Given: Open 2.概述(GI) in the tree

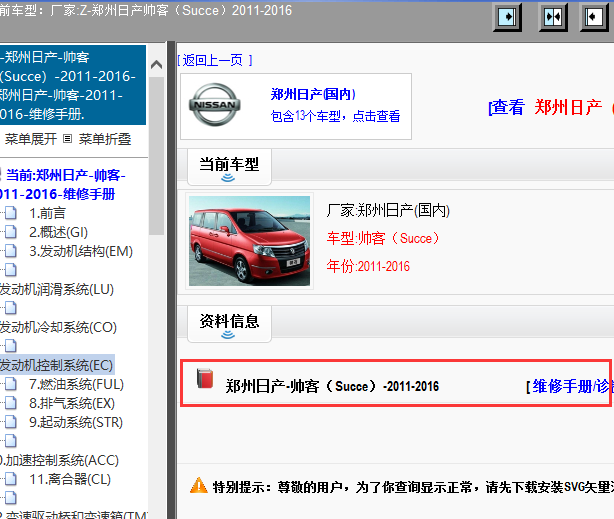Looking at the screenshot, I should pyautogui.click(x=58, y=232).
